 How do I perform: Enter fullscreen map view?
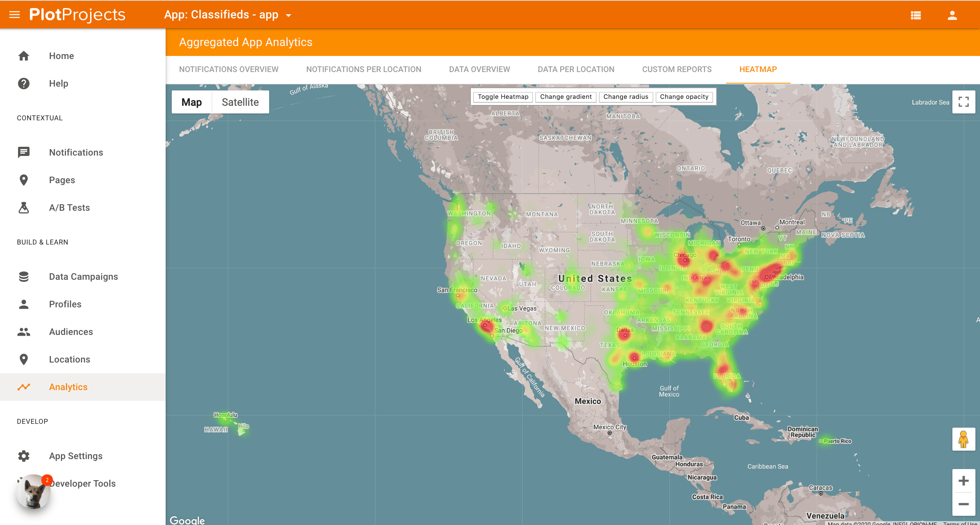coord(964,102)
